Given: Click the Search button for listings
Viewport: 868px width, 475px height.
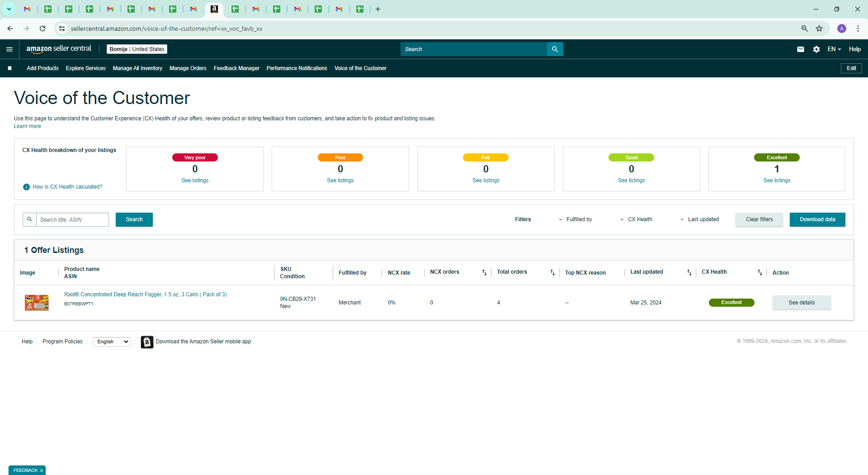Looking at the screenshot, I should point(134,219).
